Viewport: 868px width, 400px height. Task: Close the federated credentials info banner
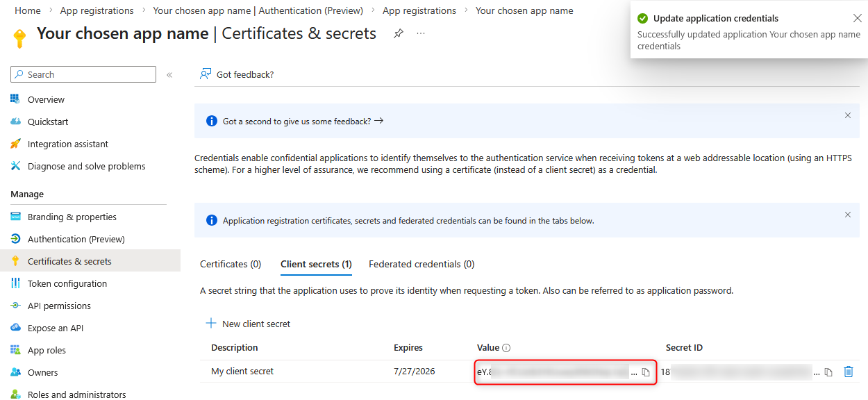coord(847,215)
